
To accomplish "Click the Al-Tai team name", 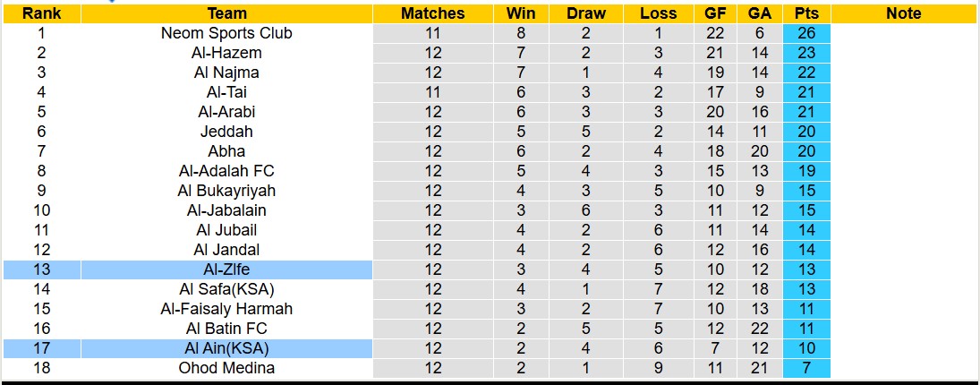I will click(226, 92).
